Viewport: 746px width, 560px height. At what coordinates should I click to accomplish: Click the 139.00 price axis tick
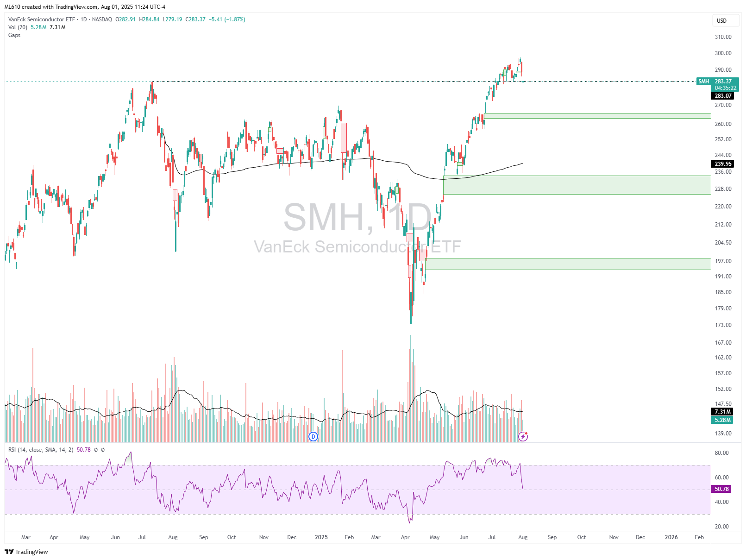[723, 434]
